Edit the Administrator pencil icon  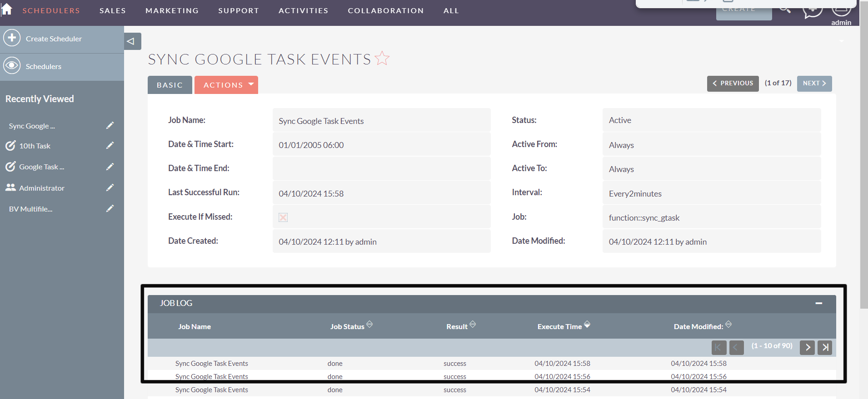click(110, 187)
